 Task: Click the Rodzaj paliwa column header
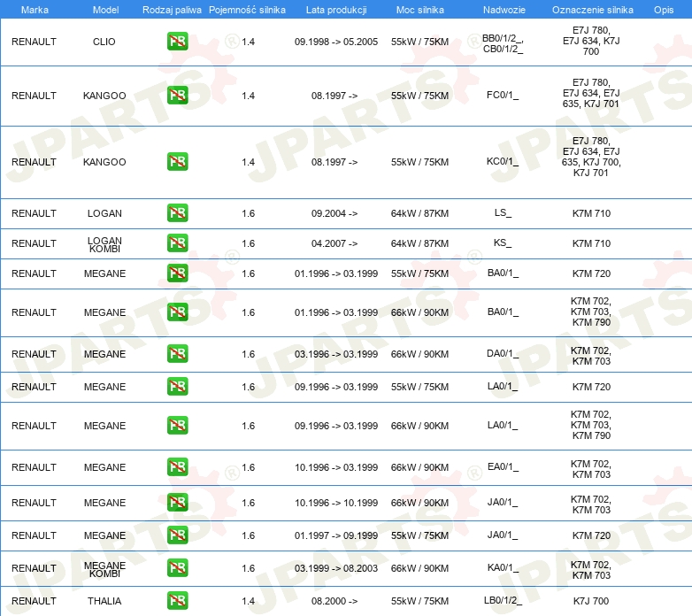pos(172,10)
